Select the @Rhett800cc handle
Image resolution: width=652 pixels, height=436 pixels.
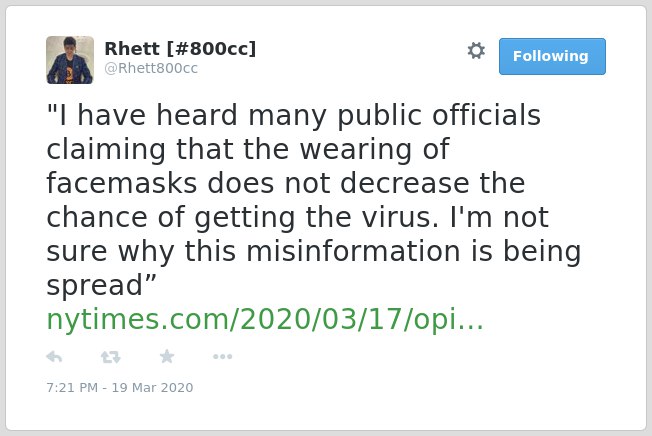pos(151,68)
